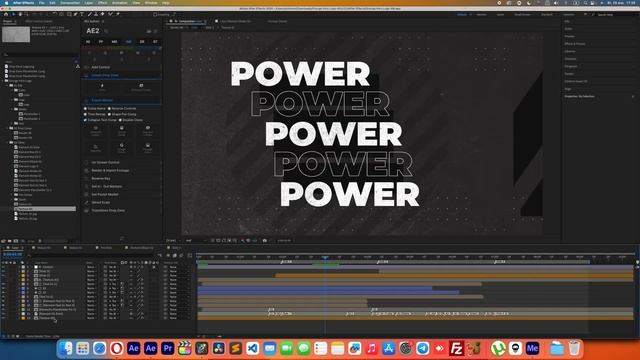
Task: Select the Clone Stamp tool
Action: coord(96,14)
